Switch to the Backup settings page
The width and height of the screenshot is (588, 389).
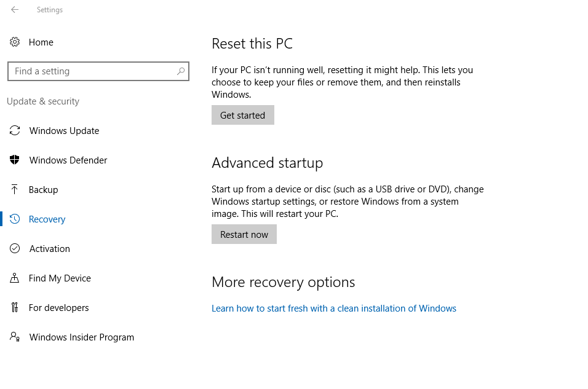tap(43, 190)
